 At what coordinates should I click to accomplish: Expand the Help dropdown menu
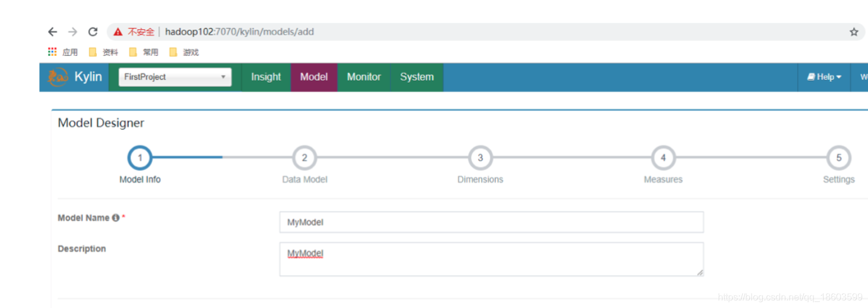click(x=824, y=77)
